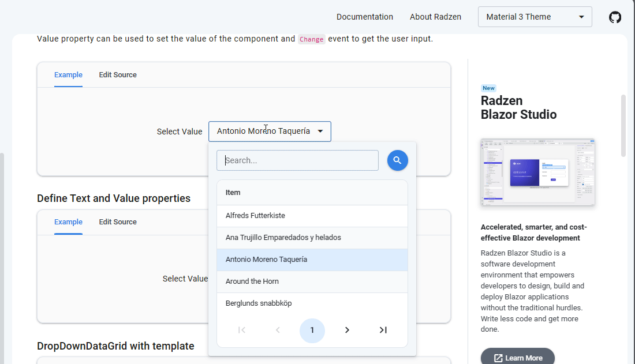Viewport: 635px width, 364px height.
Task: Jump to last page with pagination icon
Action: pos(383,330)
